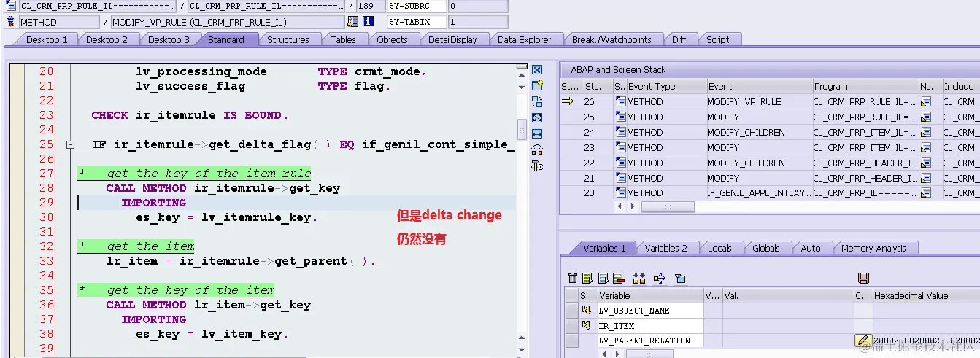Click the stack table horizontal scrollbar thumb
The width and height of the screenshot is (980, 358).
pos(668,207)
